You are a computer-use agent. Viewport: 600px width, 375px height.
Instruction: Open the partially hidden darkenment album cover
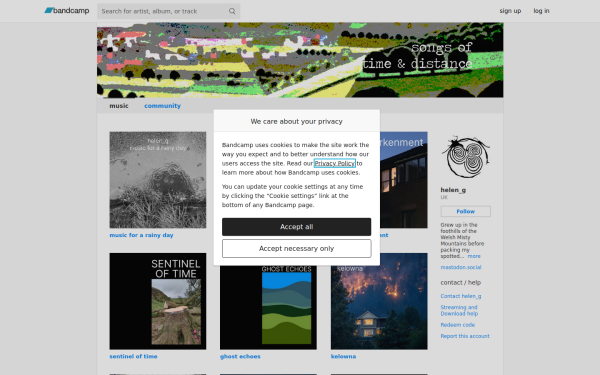pos(404,180)
